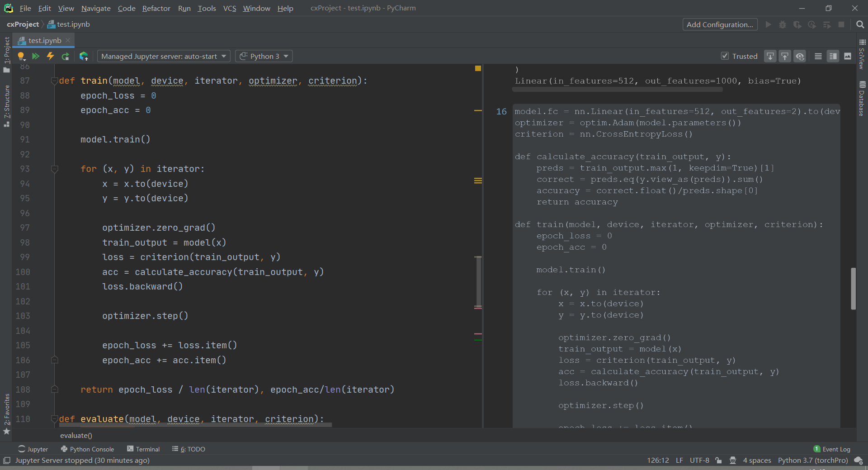Viewport: 868px width, 470px height.
Task: Uncheck the Trusted checkbox
Action: point(725,56)
